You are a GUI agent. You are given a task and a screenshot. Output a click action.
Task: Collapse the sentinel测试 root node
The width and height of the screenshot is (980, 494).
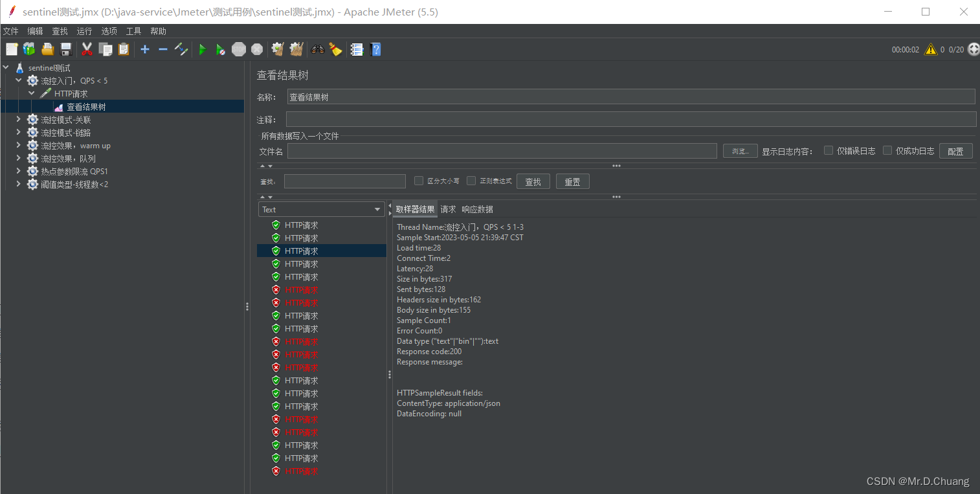coord(6,68)
